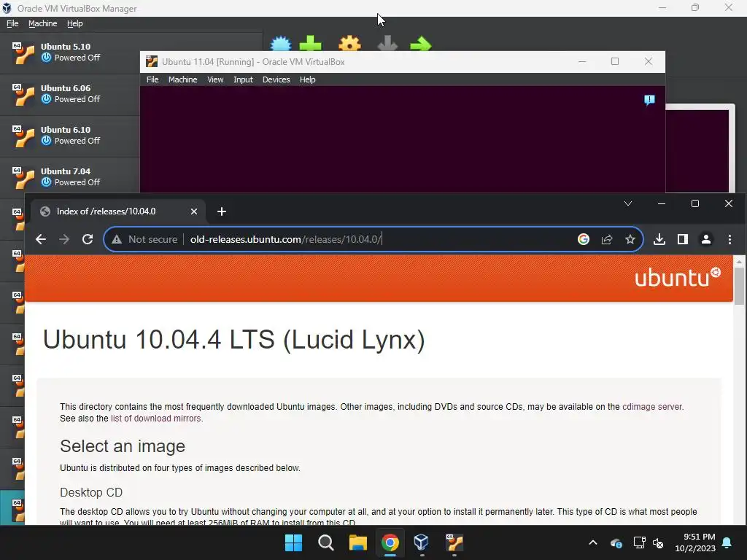Screen dimensions: 747x560
Task: Open Machine menu in Ubuntu 11.04 window
Action: click(x=182, y=79)
